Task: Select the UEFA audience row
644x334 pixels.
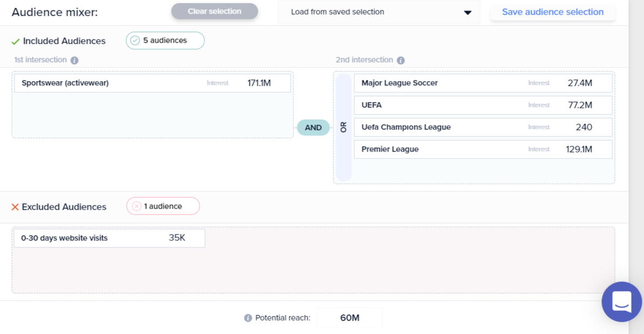Action: (483, 105)
